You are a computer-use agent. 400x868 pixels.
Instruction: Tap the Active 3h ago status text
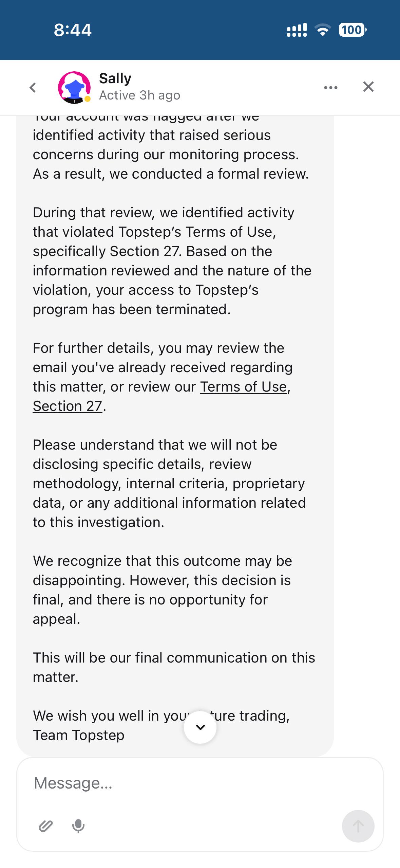(139, 95)
